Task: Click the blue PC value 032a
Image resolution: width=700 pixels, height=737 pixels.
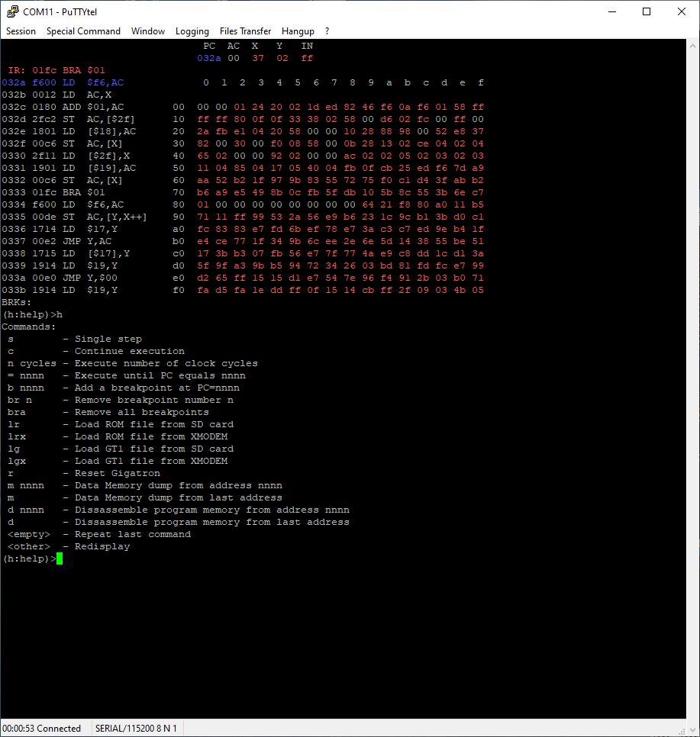Action: click(208, 57)
